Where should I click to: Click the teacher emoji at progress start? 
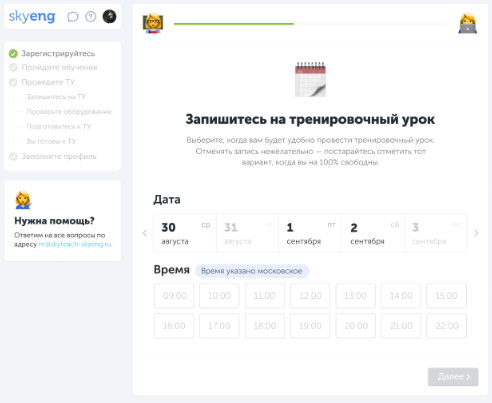point(153,23)
